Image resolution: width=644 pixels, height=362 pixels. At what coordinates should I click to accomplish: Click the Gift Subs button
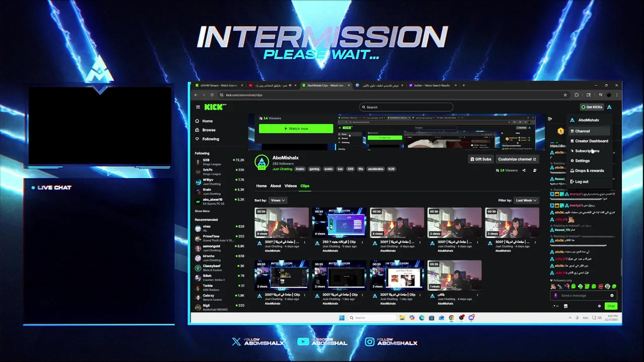pos(480,159)
